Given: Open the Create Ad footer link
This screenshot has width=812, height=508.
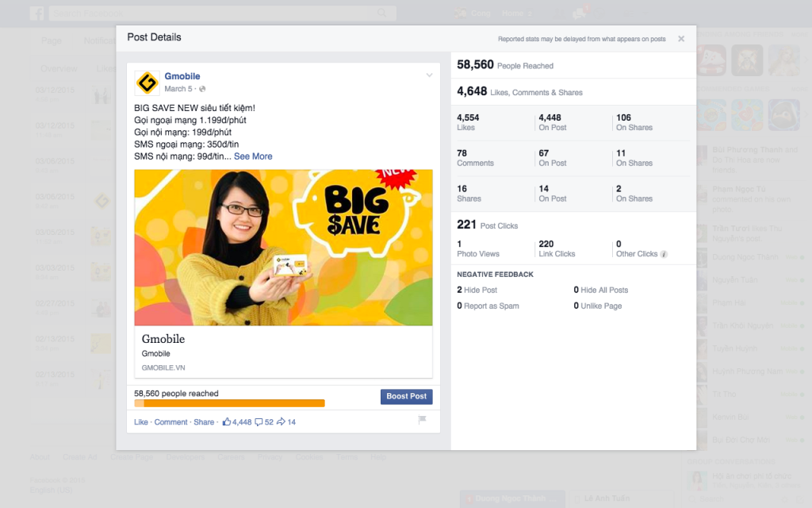Looking at the screenshot, I should (x=80, y=457).
